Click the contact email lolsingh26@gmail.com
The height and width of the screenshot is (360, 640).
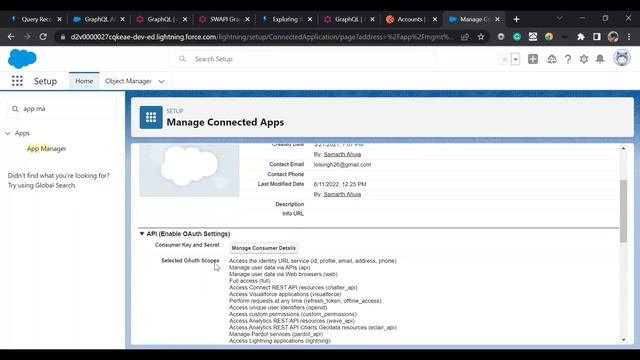tap(342, 164)
